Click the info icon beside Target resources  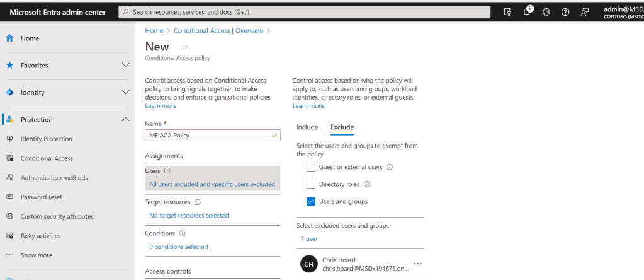tap(198, 202)
